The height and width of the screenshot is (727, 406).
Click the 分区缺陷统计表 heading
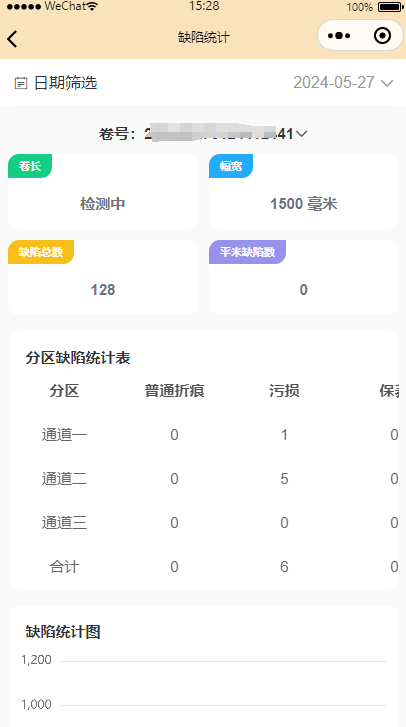pos(78,358)
